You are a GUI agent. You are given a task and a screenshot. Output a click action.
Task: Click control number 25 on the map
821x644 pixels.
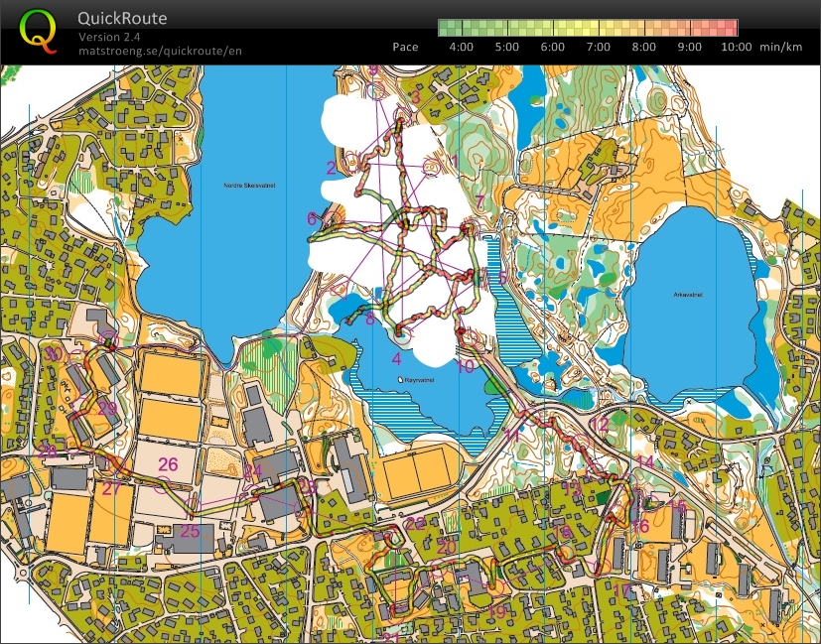pyautogui.click(x=190, y=531)
